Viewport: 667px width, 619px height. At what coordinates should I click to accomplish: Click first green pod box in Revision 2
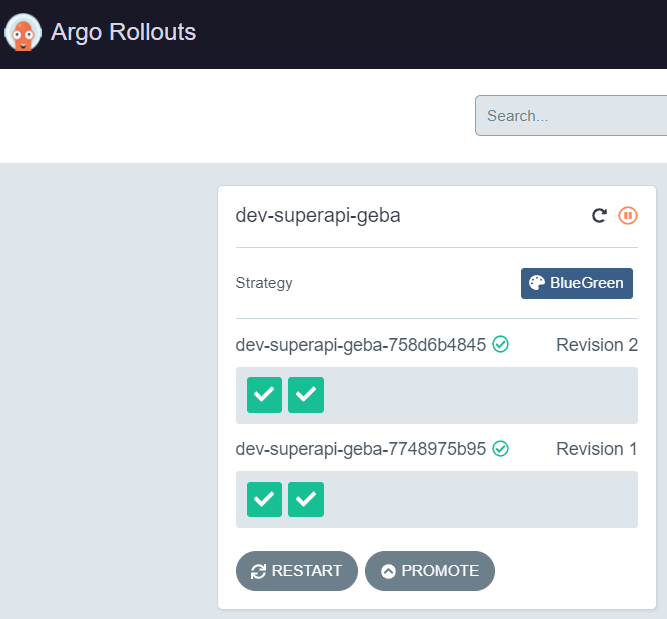(264, 395)
